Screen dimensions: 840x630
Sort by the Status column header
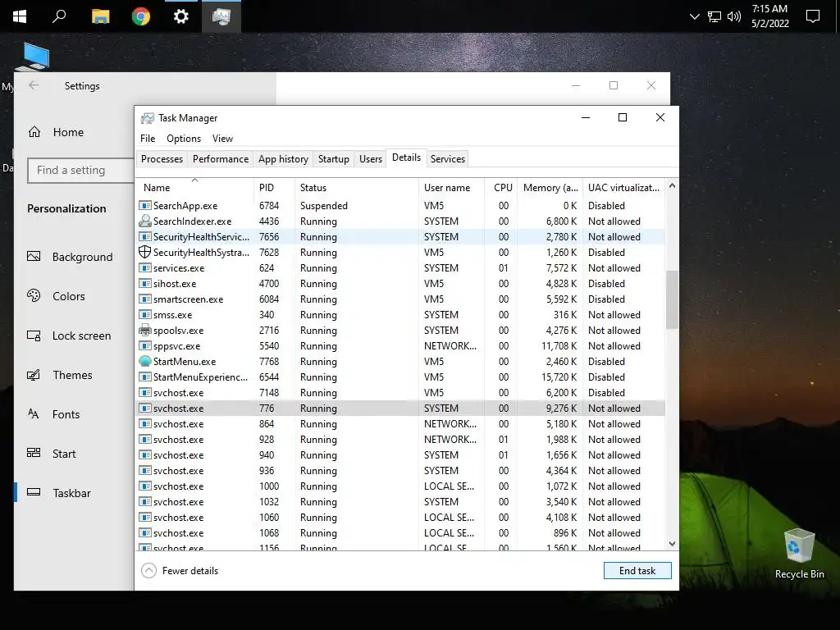pyautogui.click(x=356, y=188)
